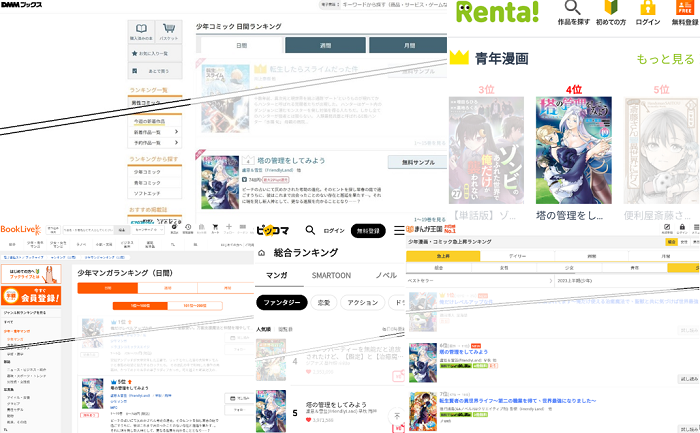
Task: Open 4位 塔の管理 cover thumbnail on Renta
Action: pyautogui.click(x=574, y=150)
